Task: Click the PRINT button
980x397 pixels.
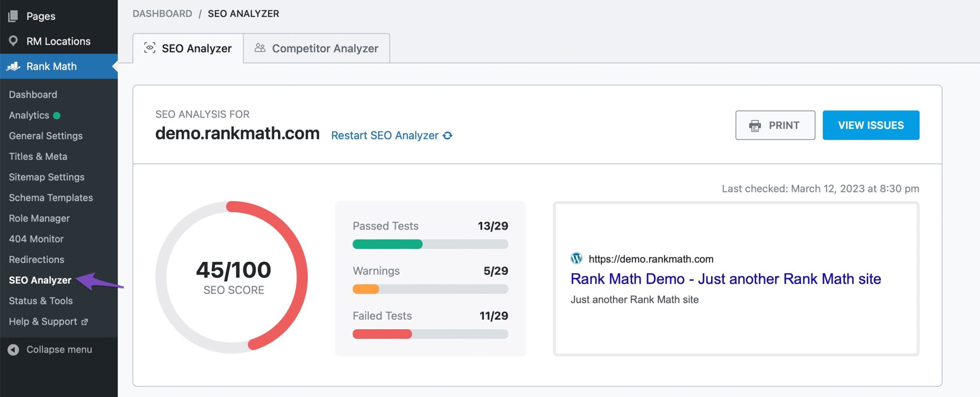Action: tap(775, 125)
